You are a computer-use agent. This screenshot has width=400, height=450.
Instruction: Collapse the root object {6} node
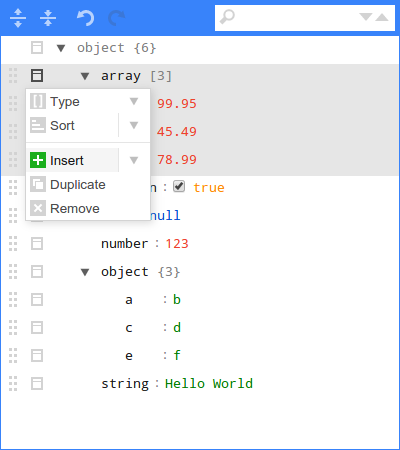pos(61,48)
